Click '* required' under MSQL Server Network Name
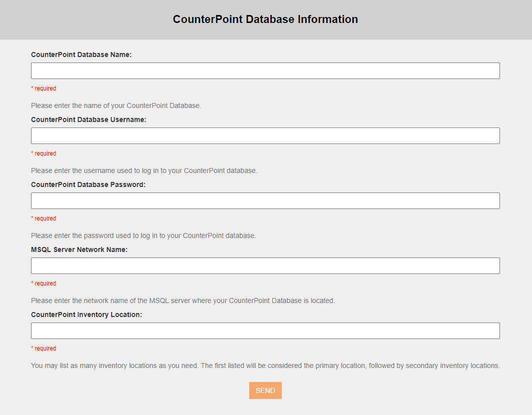 (x=44, y=283)
